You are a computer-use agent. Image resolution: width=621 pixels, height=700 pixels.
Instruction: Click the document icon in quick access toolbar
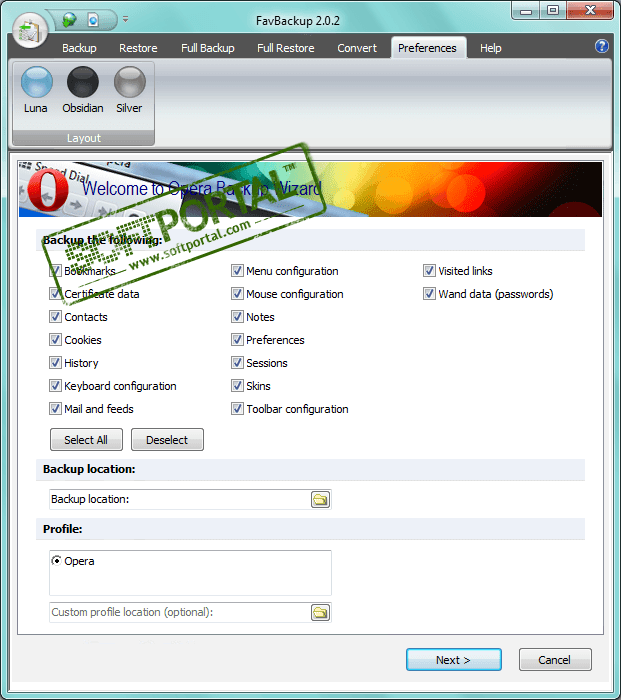coord(93,20)
